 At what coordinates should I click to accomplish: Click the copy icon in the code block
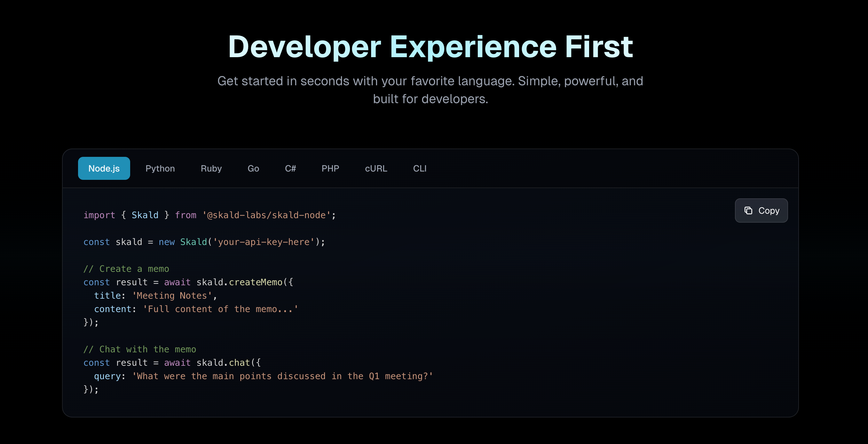click(x=748, y=211)
